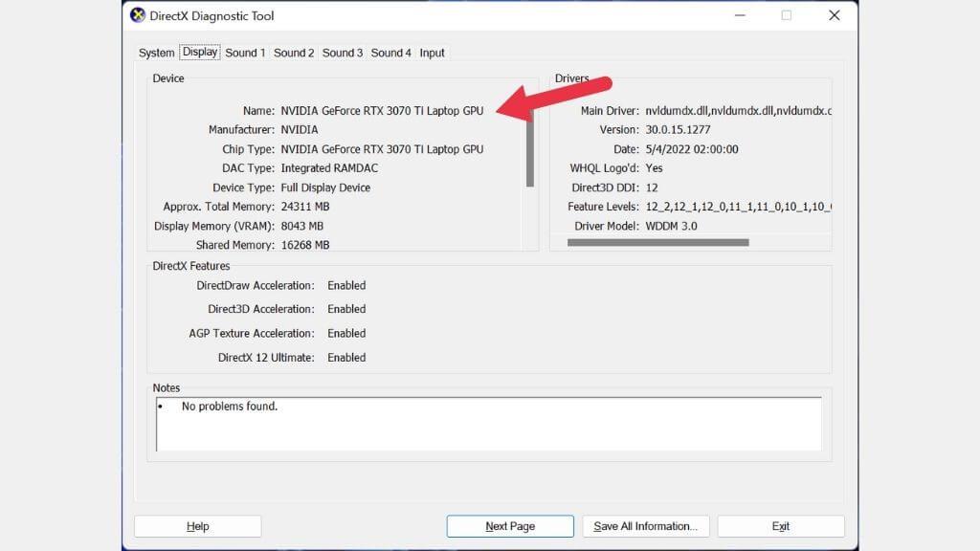Click driver Version value 30.0.15.1277
The height and width of the screenshot is (551, 980).
point(679,129)
